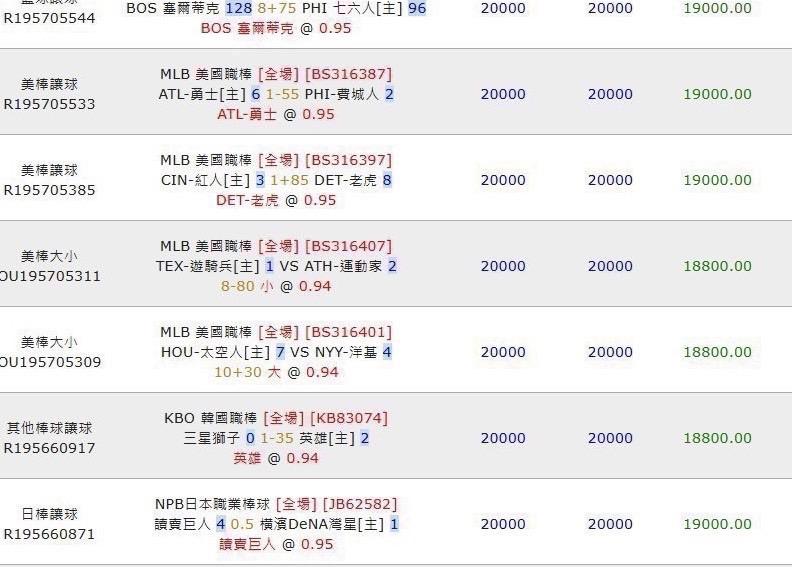Screen dimensions: 792x567
Task: Select the 8-80 小 @ 0.94 pick
Action: point(276,286)
